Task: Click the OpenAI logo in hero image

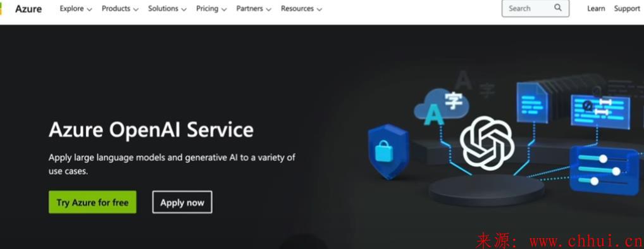Action: click(487, 143)
